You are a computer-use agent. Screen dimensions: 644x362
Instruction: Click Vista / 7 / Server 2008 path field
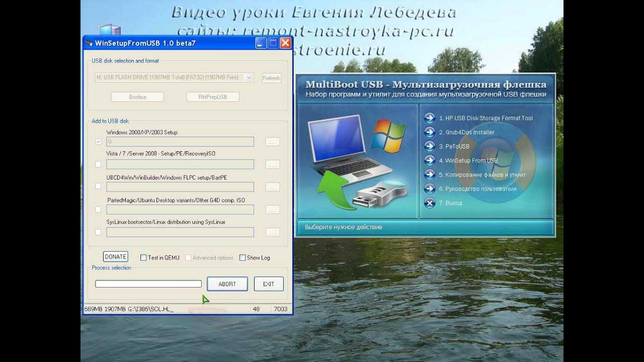pos(180,164)
